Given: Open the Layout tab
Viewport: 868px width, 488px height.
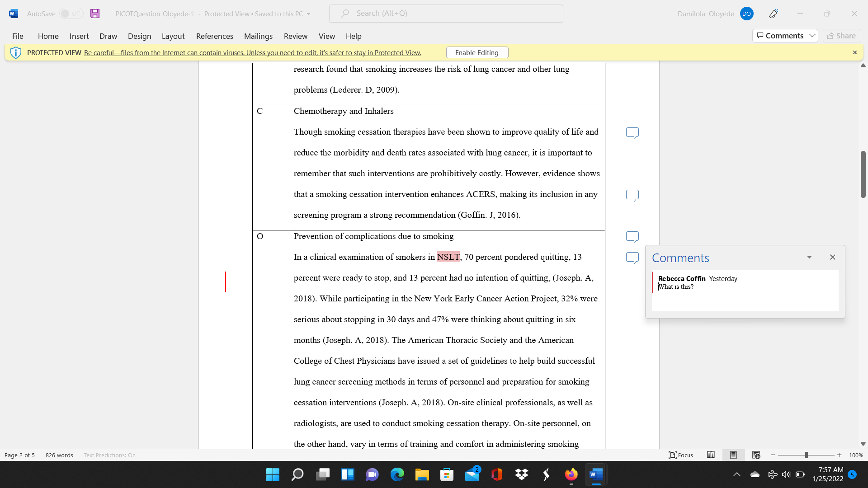Looking at the screenshot, I should pyautogui.click(x=173, y=36).
